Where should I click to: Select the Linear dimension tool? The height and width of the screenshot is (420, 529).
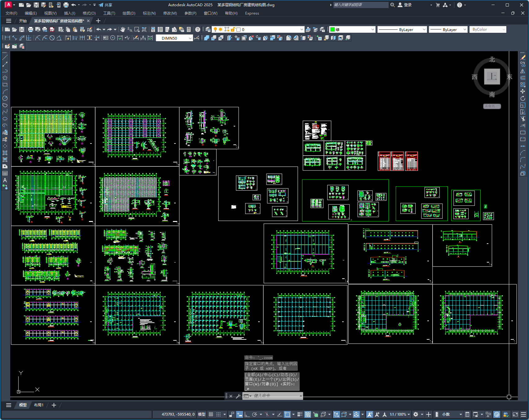(7, 38)
